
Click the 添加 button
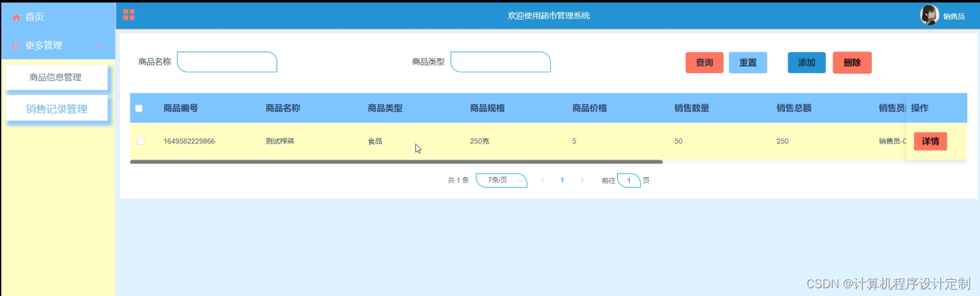pyautogui.click(x=806, y=63)
